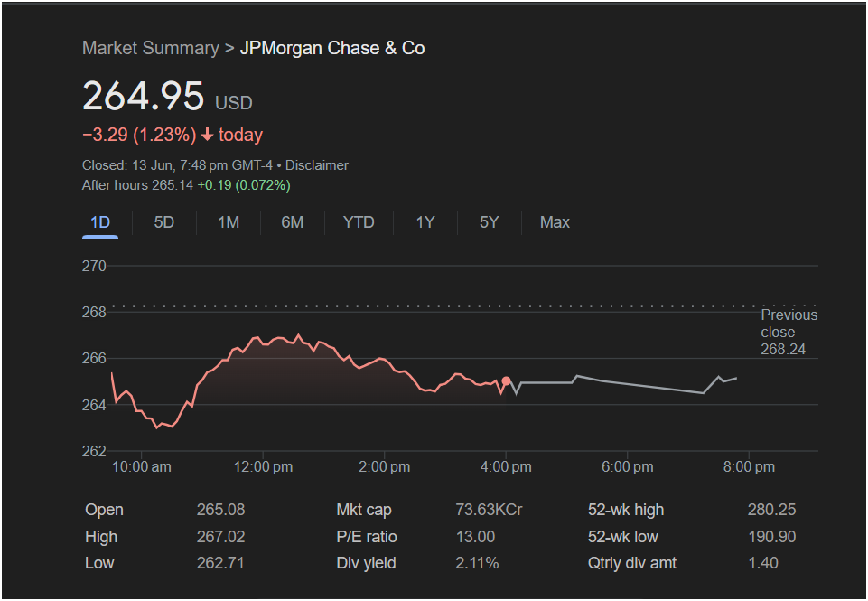Click the Low value 262.71

[x=221, y=563]
